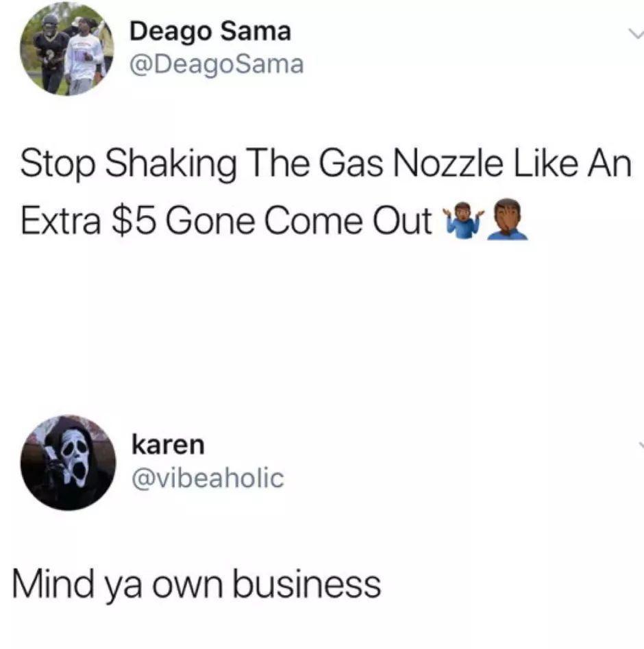Click the word 'business' in karen's reply
The image size is (644, 649).
point(306,584)
